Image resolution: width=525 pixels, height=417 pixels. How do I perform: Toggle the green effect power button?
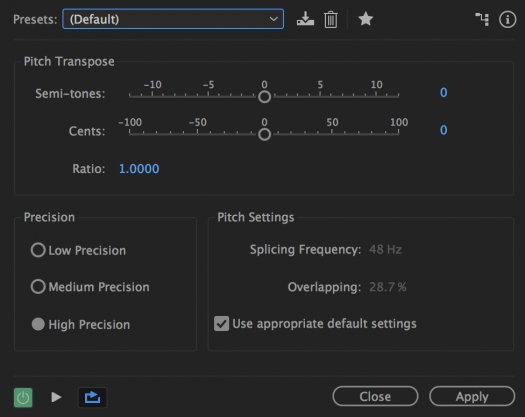click(x=23, y=398)
